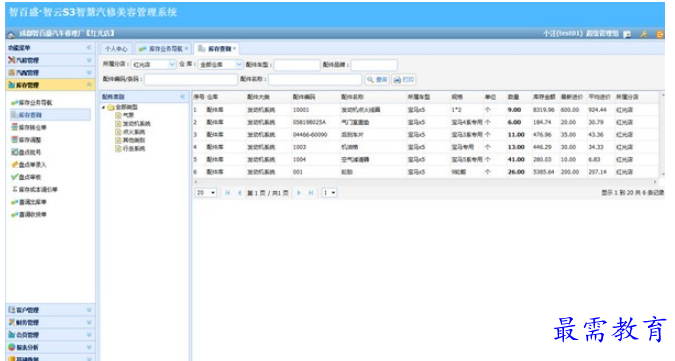This screenshot has height=361, width=675.
Task: Click the home icon beside the shop name
Action: [11, 34]
